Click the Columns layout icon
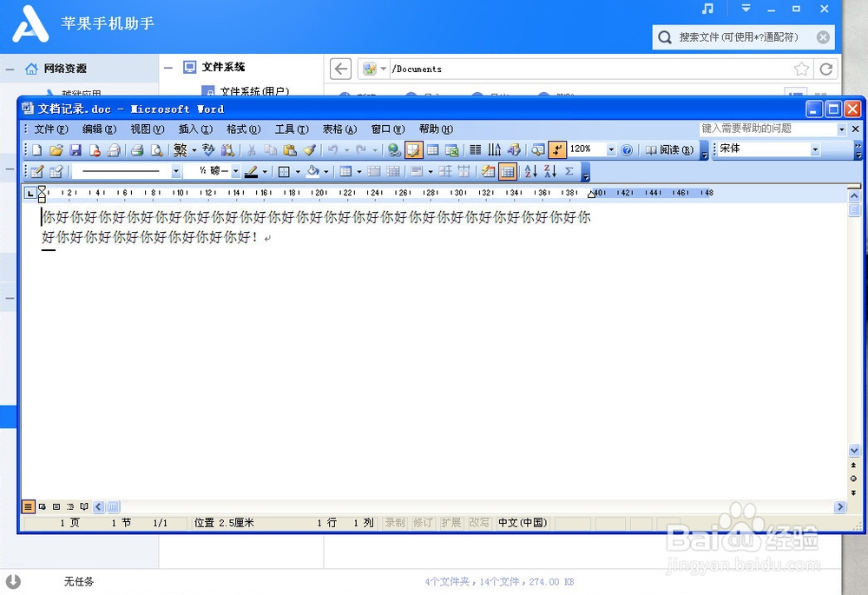Screen dimensions: 868x595 click(475, 149)
